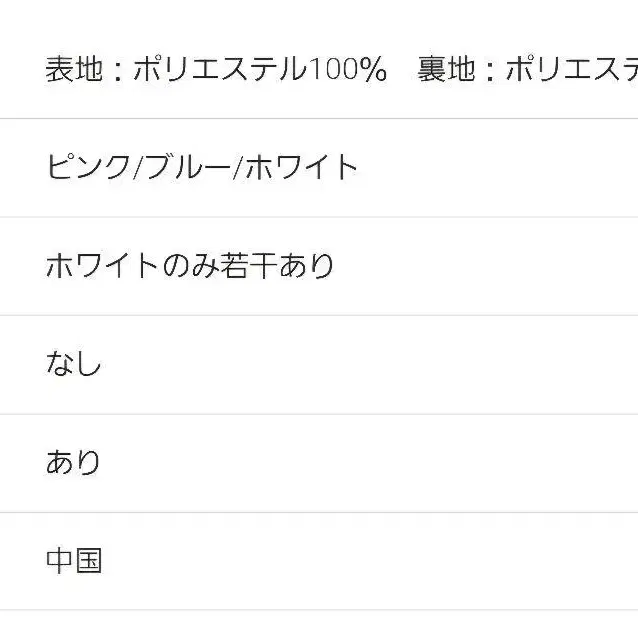This screenshot has height=638, width=638.
Task: Click the slash between ピンク and ブルー
Action: pyautogui.click(x=139, y=167)
